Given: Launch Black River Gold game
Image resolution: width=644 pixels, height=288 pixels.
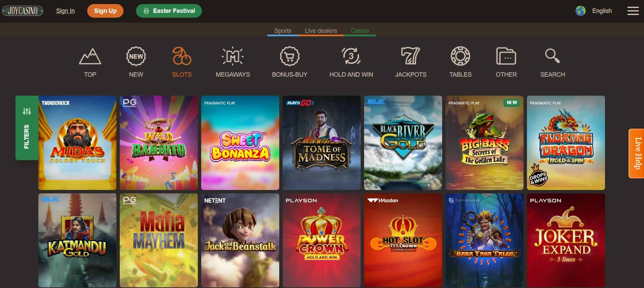Looking at the screenshot, I should tap(403, 143).
